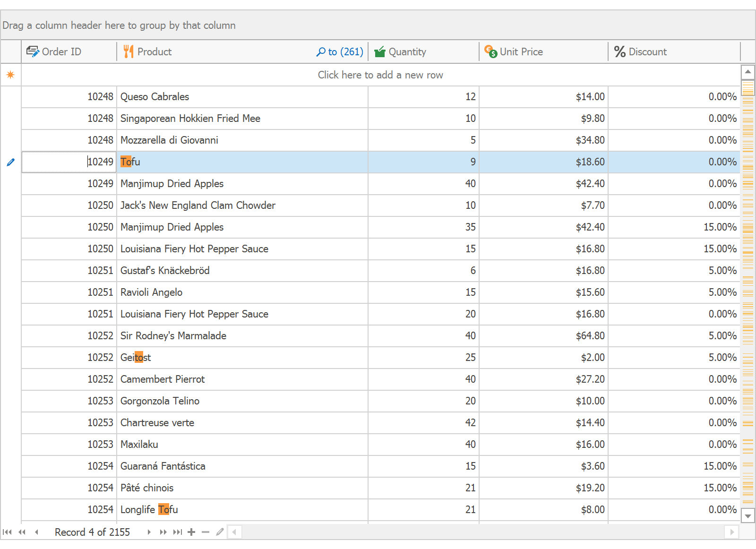
Task: Click the Order ID column header icon
Action: (x=33, y=51)
